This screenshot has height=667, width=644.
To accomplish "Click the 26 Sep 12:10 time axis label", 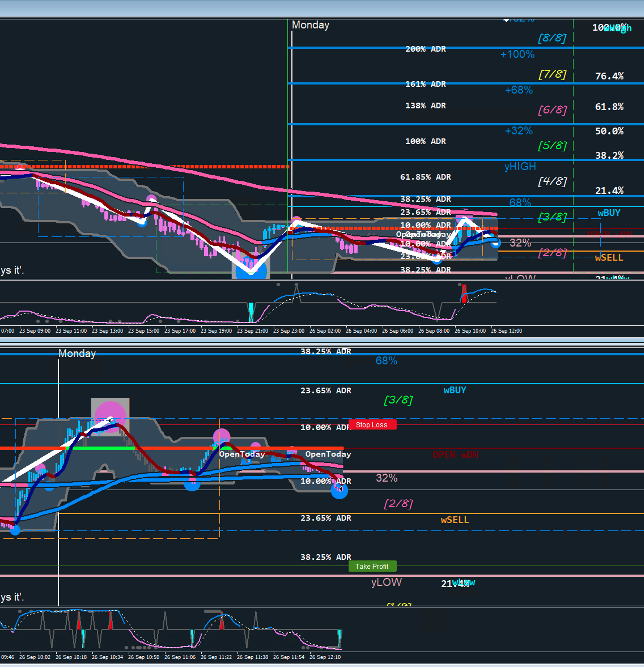I will [x=325, y=657].
